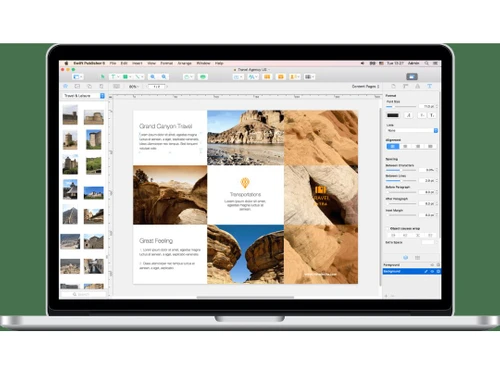
Task: Open the fourth source tab in left panel
Action: (x=101, y=86)
